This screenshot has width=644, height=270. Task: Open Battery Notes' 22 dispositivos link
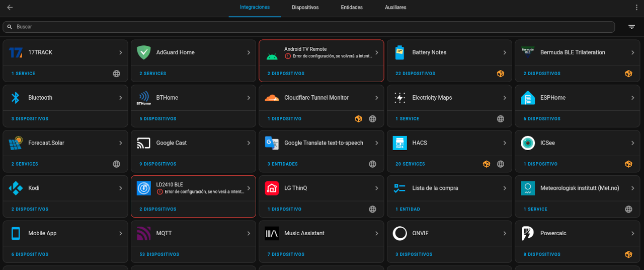tap(415, 74)
